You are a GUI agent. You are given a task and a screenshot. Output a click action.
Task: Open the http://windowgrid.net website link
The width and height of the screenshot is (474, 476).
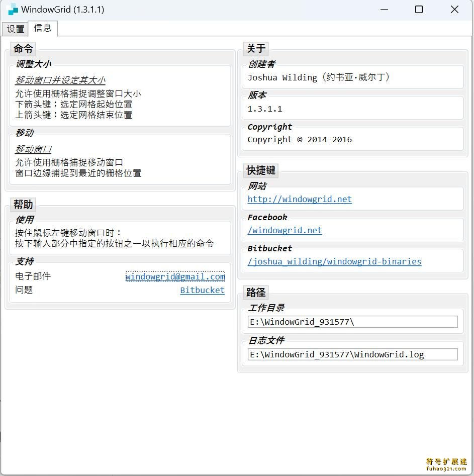point(300,199)
